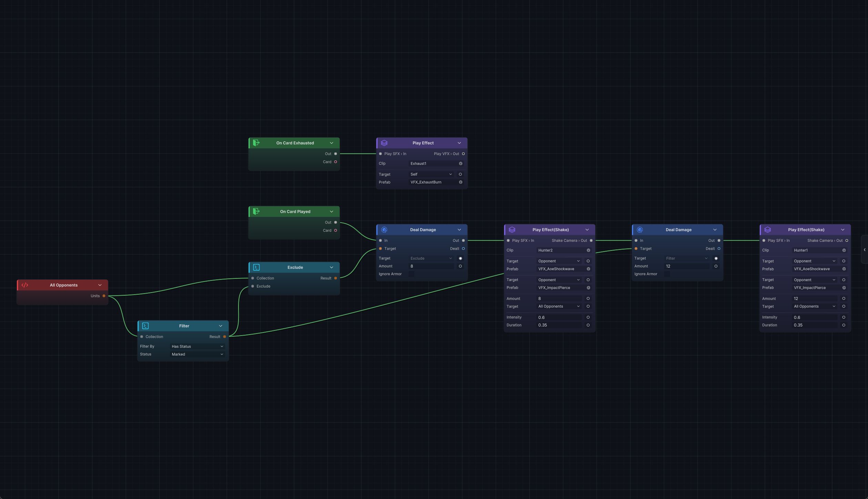Open the Status Marked dropdown
868x499 pixels.
197,354
